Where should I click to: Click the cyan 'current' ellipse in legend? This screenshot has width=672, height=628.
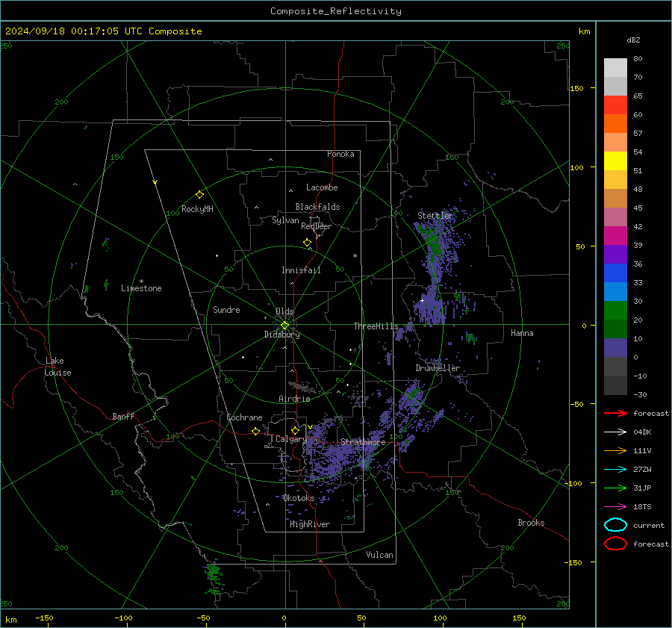(x=615, y=525)
